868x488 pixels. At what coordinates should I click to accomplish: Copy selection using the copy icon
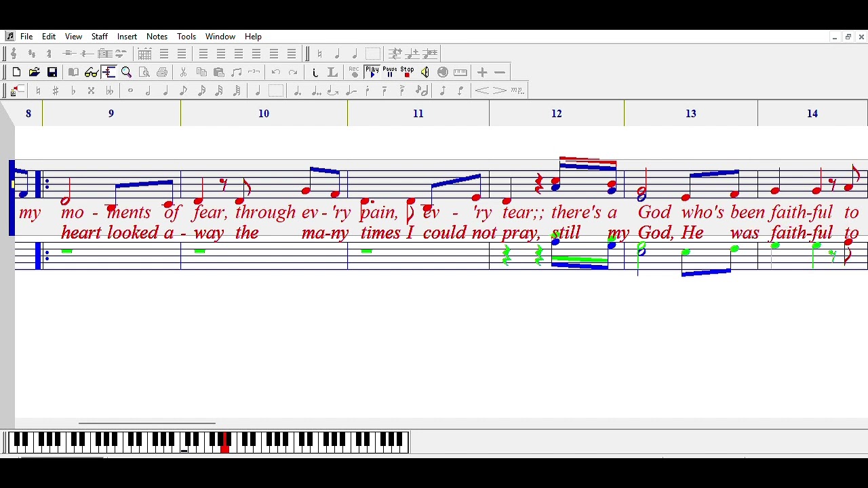201,73
